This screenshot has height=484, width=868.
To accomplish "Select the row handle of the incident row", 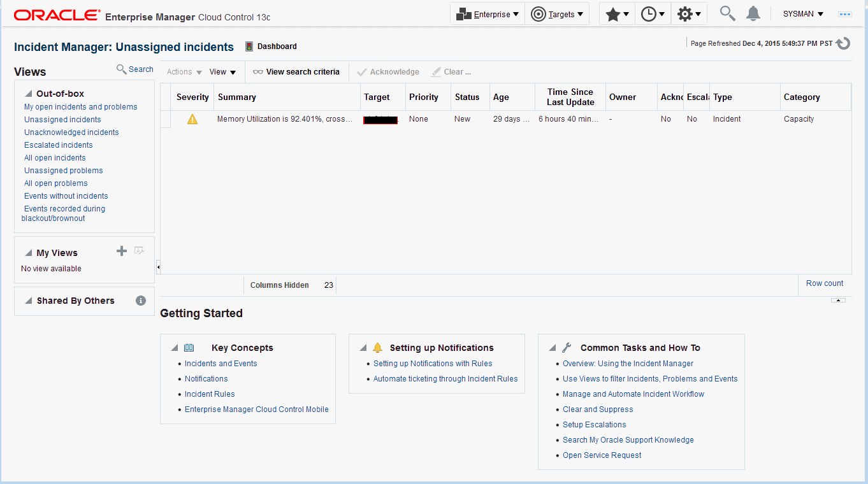I will (x=166, y=119).
